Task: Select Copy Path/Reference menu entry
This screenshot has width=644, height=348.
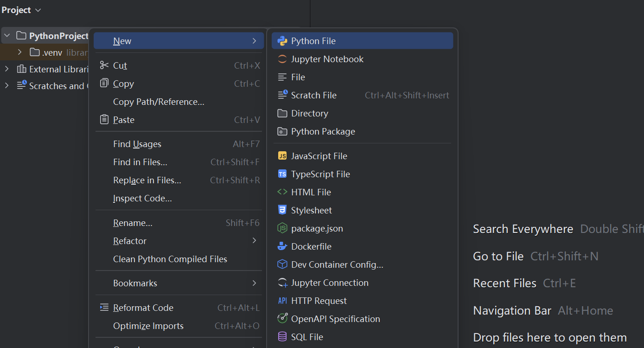Action: [179, 102]
